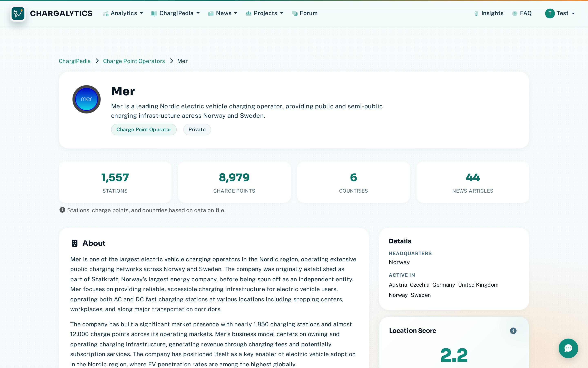This screenshot has width=588, height=368.
Task: Click the Private tag
Action: click(x=197, y=129)
